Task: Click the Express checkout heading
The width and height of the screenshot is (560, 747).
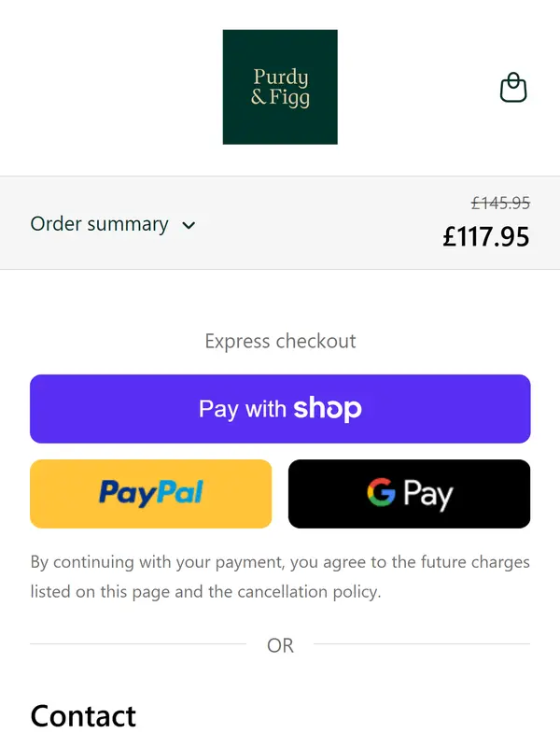Action: (x=280, y=341)
